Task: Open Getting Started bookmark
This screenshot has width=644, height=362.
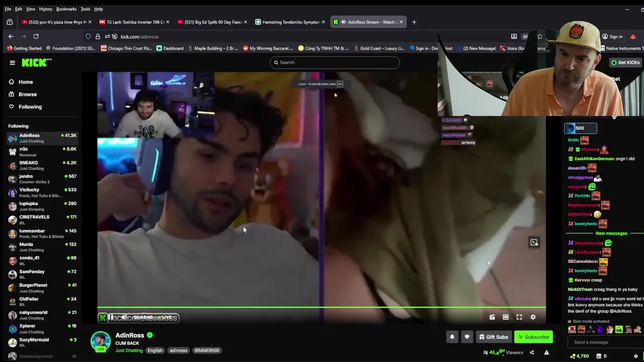Action: [x=25, y=48]
